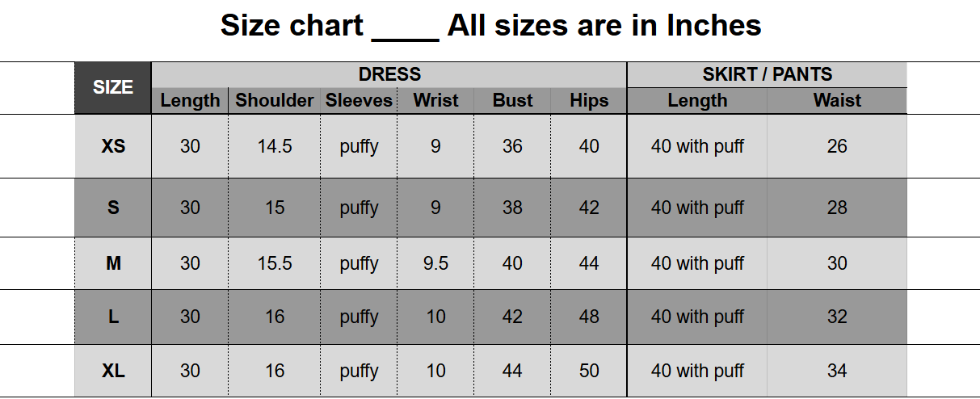Screen dimensions: 980x399
Task: Click the Wrist column header
Action: pyautogui.click(x=435, y=101)
